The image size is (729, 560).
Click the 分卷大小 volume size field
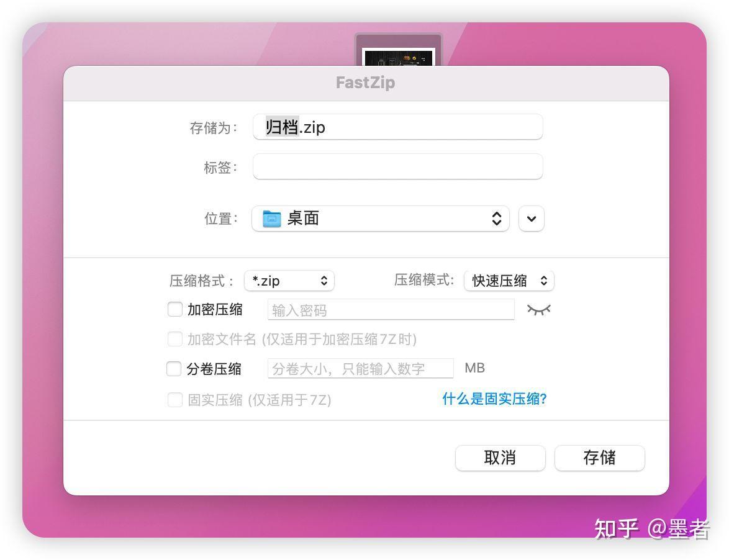(x=360, y=368)
